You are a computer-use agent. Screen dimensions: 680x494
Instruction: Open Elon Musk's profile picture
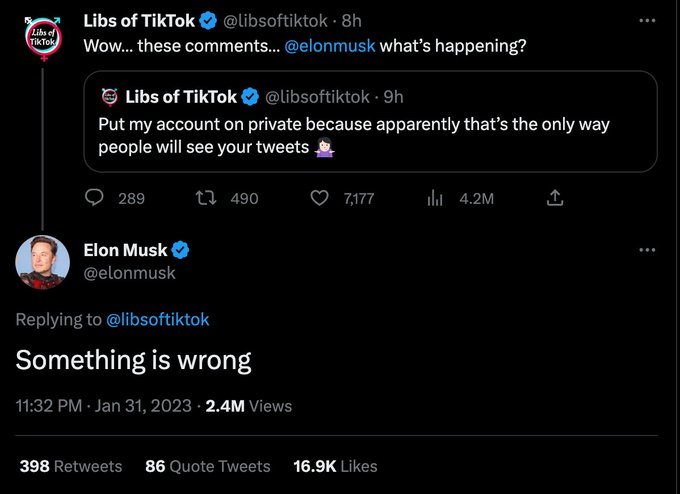[x=42, y=262]
